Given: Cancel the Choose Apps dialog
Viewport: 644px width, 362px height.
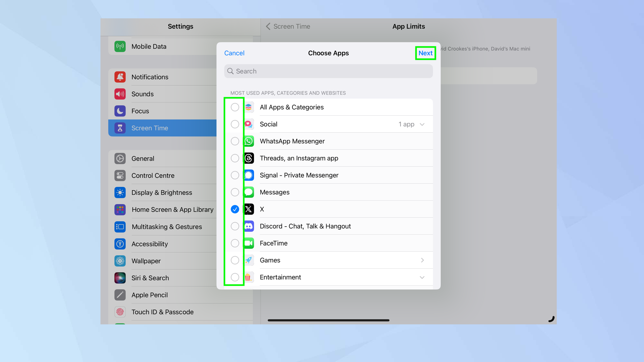Looking at the screenshot, I should [x=234, y=53].
